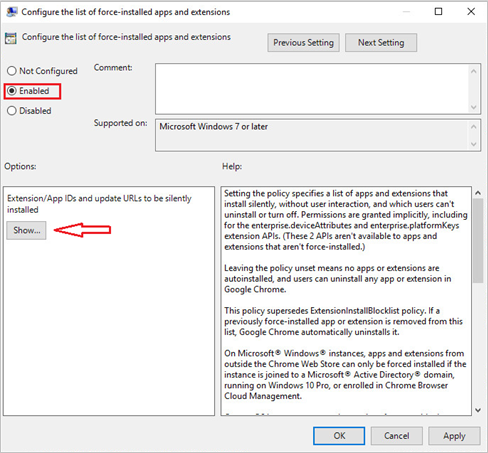Viewport: 488px width, 453px height.
Task: Click Supported on box scroll down arrow
Action: (x=473, y=144)
